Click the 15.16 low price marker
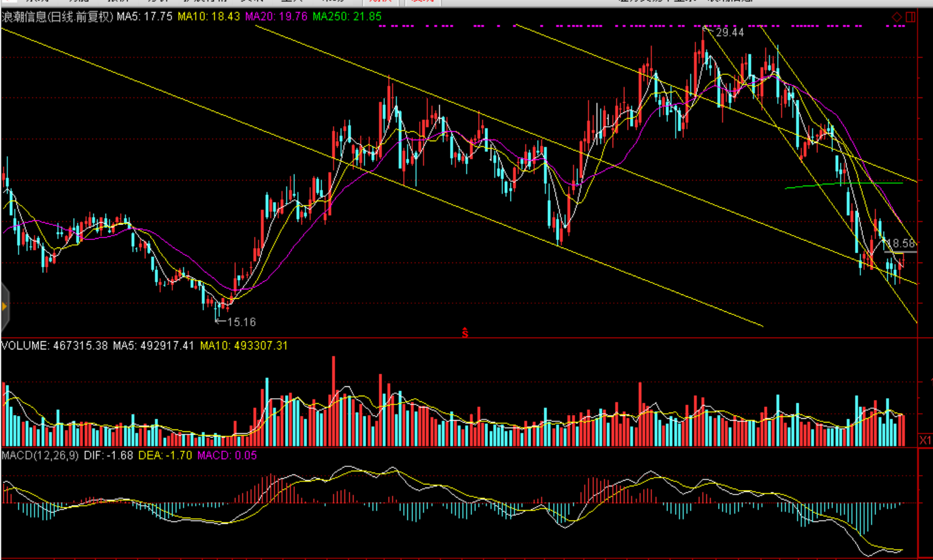Image resolution: width=933 pixels, height=560 pixels. tap(241, 322)
